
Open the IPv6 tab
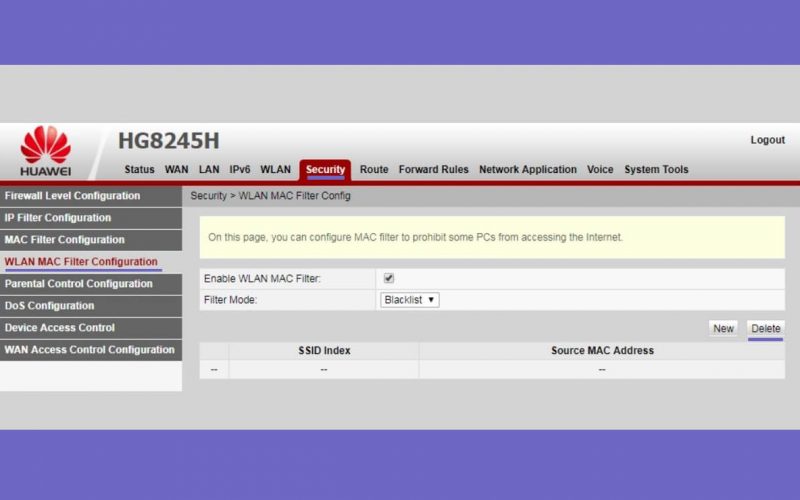point(240,169)
